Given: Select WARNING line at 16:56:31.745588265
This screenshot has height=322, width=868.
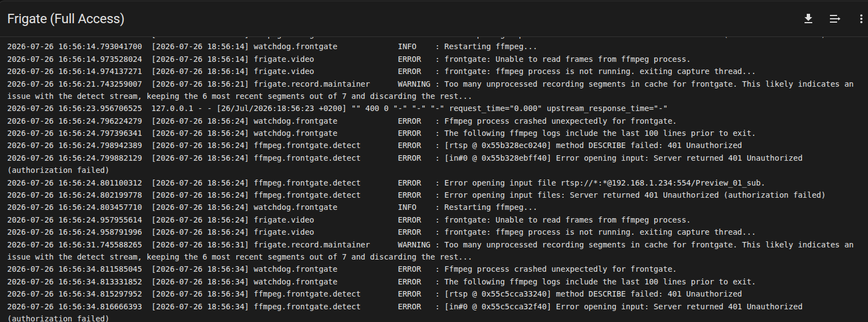Looking at the screenshot, I should coord(430,251).
